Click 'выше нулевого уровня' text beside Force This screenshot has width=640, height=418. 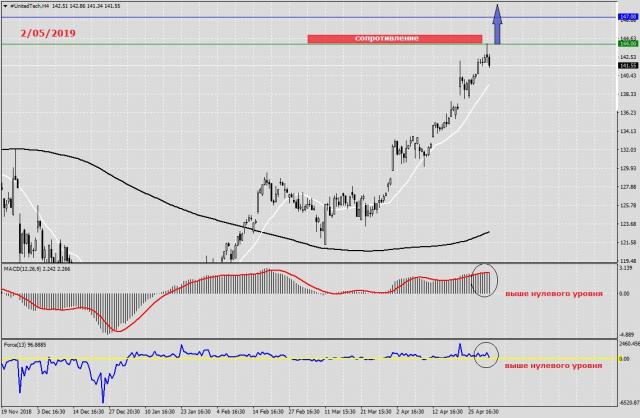coord(552,367)
